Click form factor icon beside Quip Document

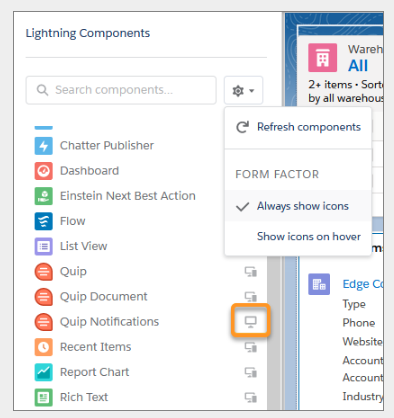251,297
